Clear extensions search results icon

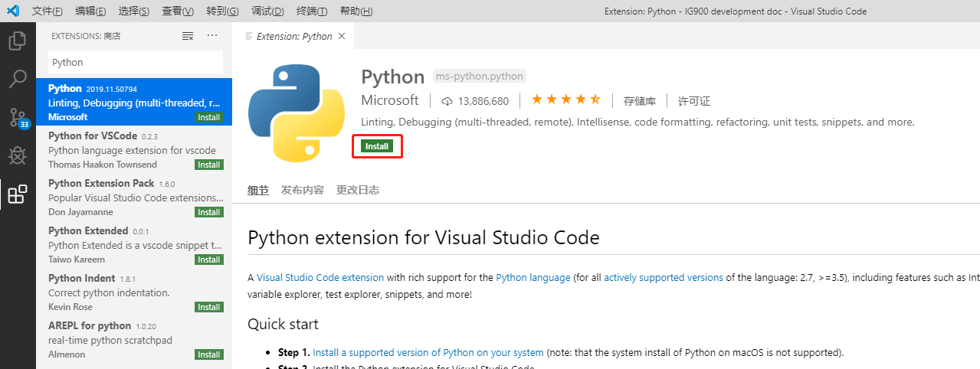point(188,36)
